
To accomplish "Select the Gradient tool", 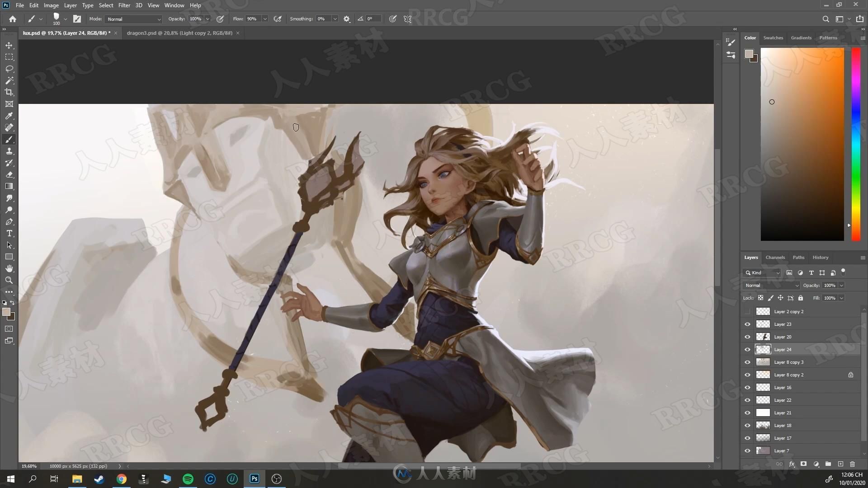I will [9, 186].
